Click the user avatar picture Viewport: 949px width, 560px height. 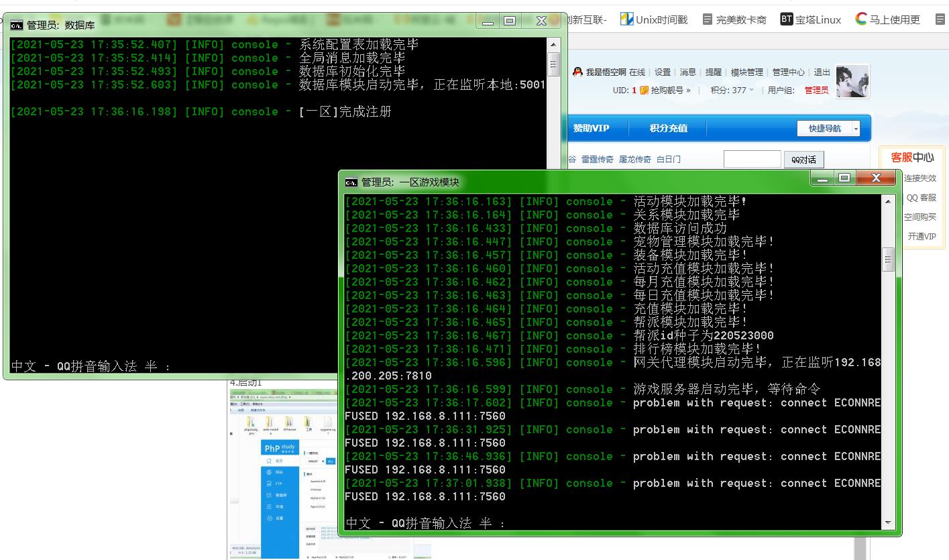tap(852, 82)
